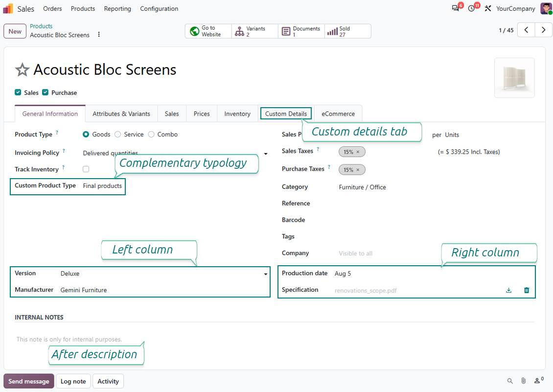
Task: Follow the Products breadcrumb link
Action: (x=41, y=26)
